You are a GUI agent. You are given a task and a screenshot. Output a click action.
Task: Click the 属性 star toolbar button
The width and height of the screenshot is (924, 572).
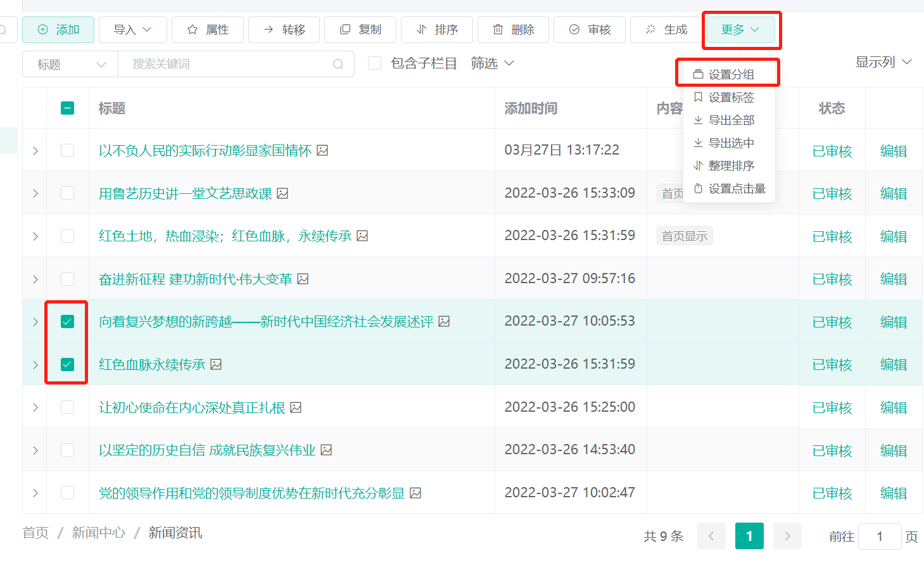pyautogui.click(x=208, y=30)
